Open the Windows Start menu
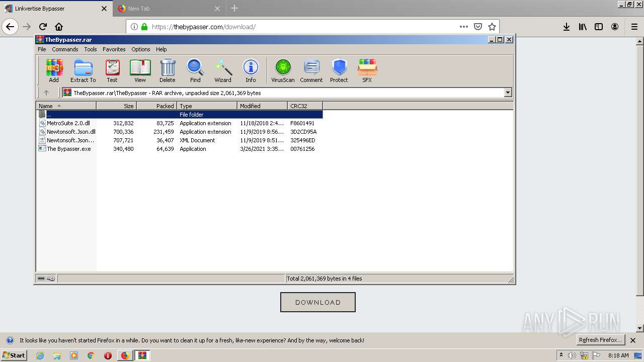The height and width of the screenshot is (362, 644). point(14,355)
